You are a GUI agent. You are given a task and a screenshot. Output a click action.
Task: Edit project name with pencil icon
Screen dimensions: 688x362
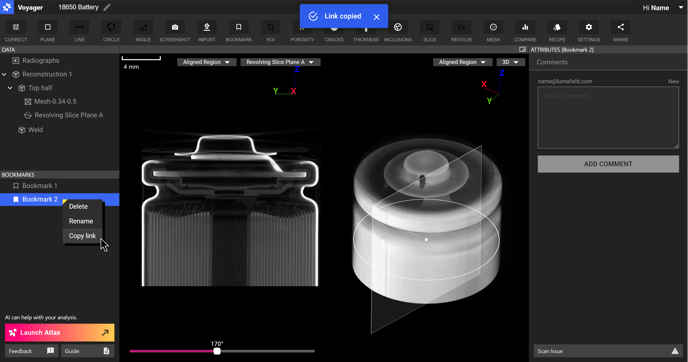tap(107, 7)
